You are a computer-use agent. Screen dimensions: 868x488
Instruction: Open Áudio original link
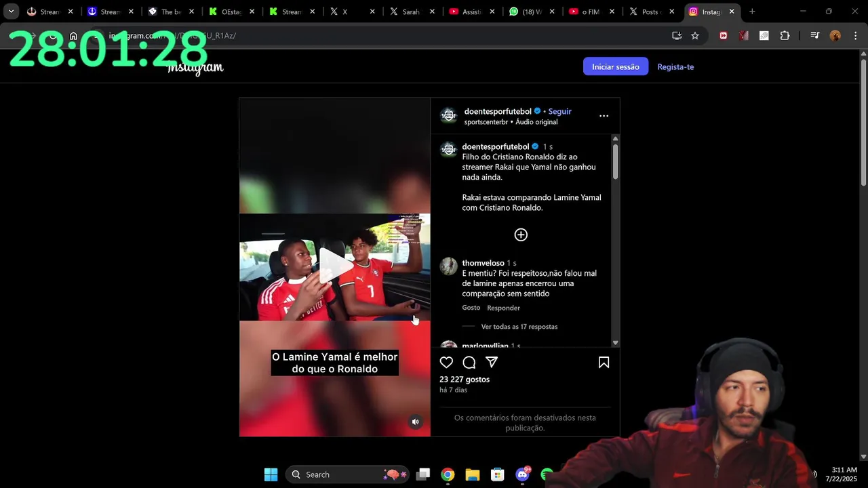click(x=536, y=122)
